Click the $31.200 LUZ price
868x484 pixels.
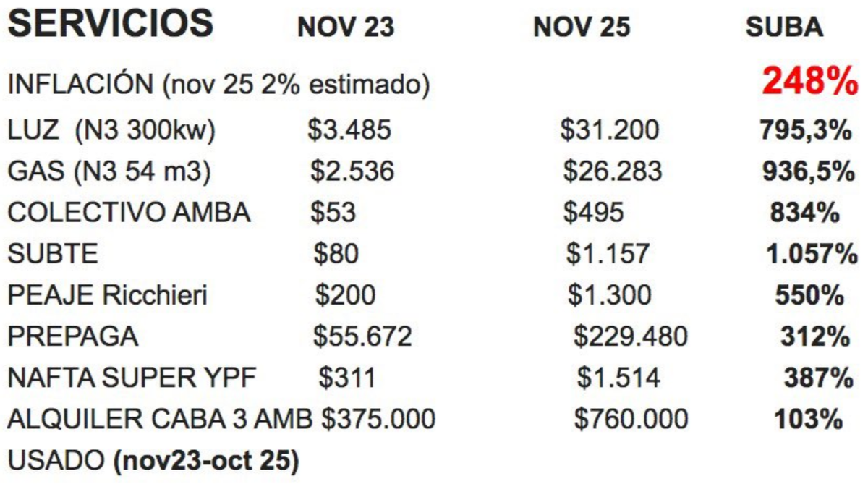[610, 130]
